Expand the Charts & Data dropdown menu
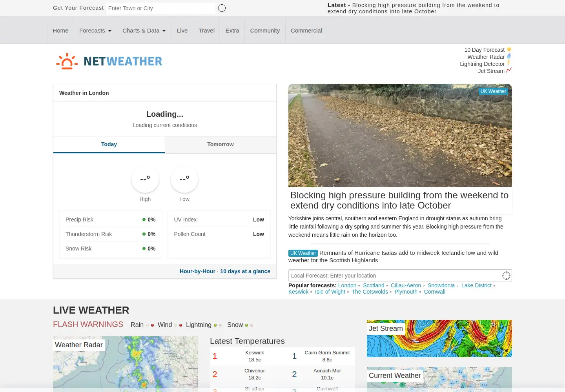Viewport: 565px width, 392px height. click(x=144, y=31)
